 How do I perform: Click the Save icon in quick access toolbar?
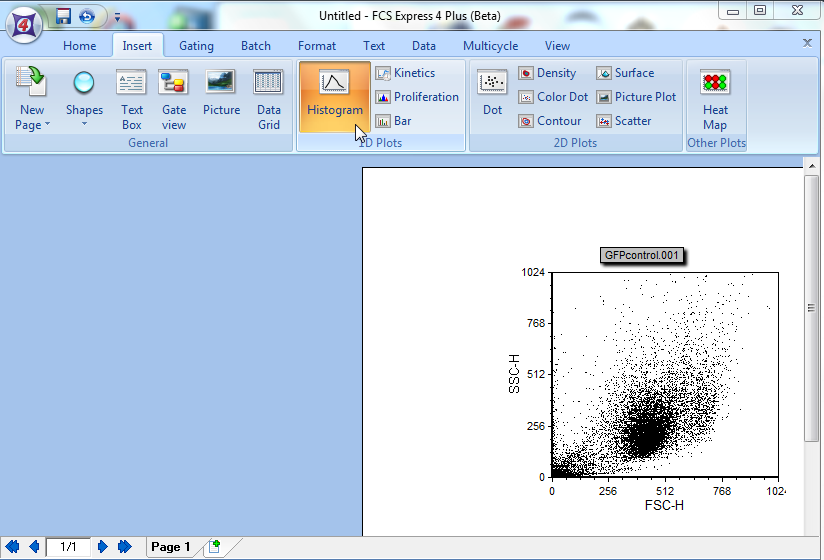(x=63, y=16)
